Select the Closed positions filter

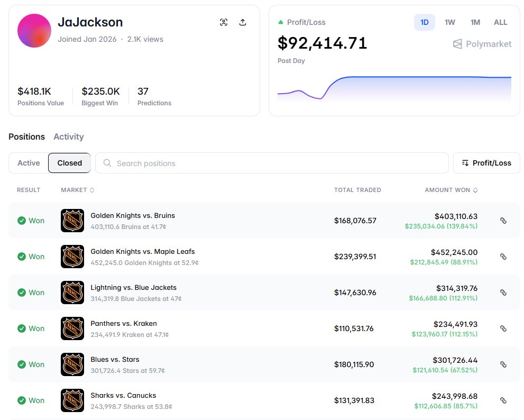tap(69, 163)
